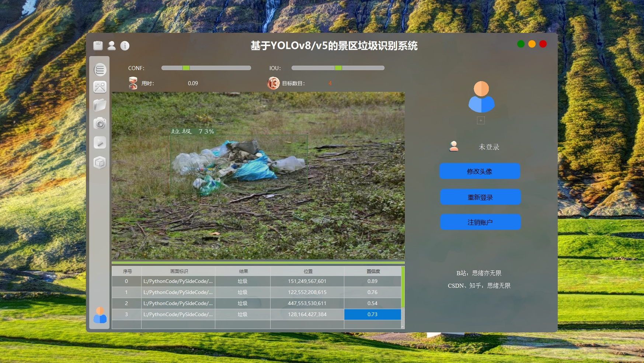
Task: Start camera detection with camera icon
Action: 100,123
